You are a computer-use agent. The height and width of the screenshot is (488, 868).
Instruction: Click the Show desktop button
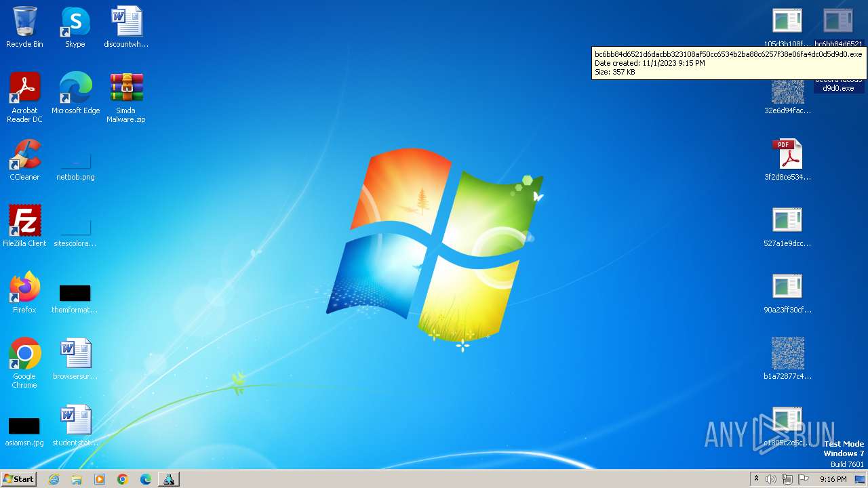pyautogui.click(x=861, y=479)
